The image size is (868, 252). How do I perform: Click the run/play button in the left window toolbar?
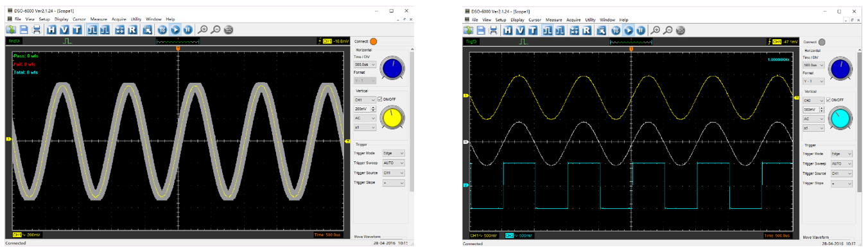click(x=175, y=30)
